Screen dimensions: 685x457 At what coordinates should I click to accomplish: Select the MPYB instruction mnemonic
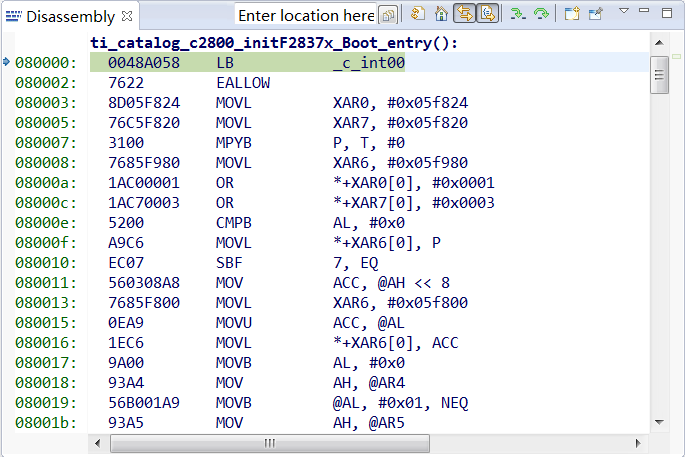point(234,143)
